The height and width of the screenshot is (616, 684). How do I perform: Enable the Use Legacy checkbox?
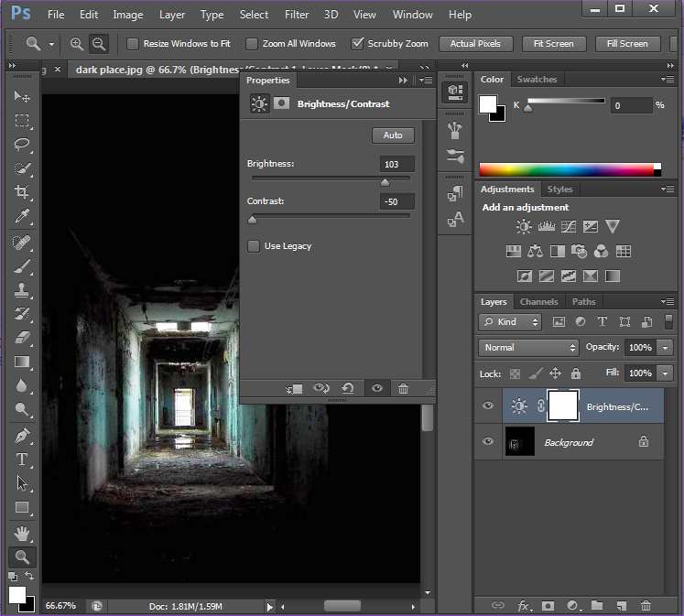[x=254, y=246]
